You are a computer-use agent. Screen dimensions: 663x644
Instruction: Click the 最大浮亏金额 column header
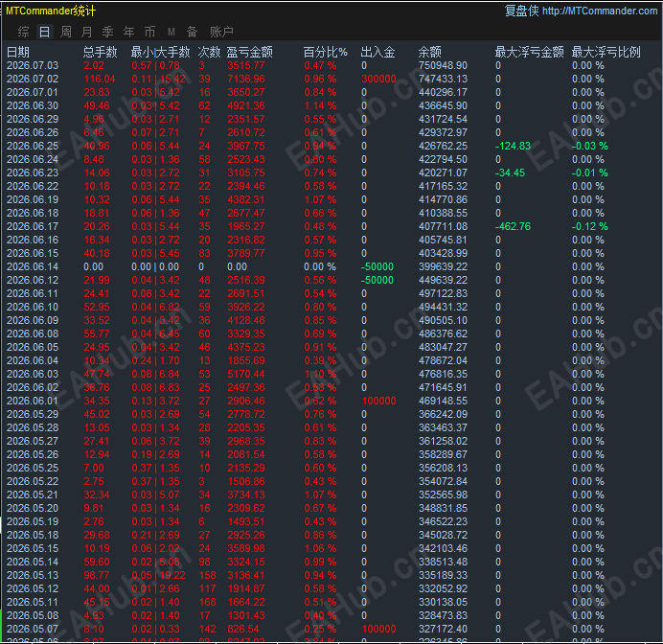(530, 52)
